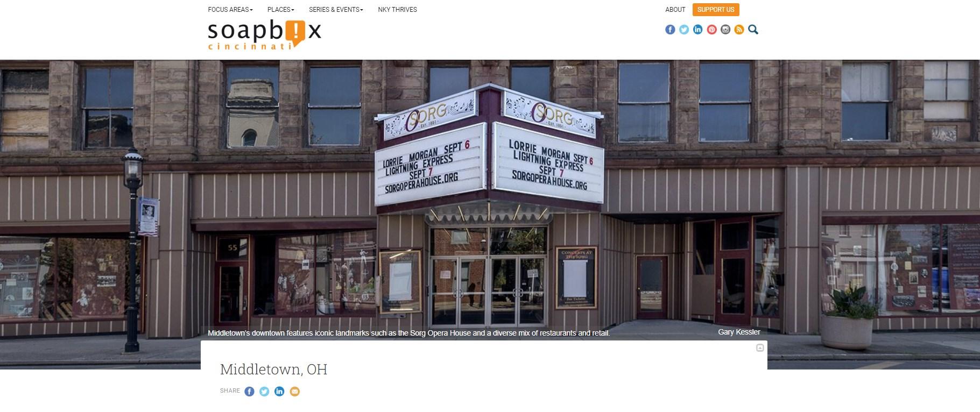Share article on Facebook

(249, 392)
